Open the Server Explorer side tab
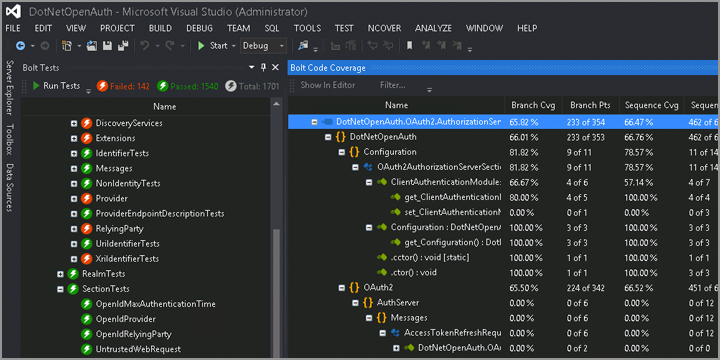The image size is (720, 360). coord(10,88)
